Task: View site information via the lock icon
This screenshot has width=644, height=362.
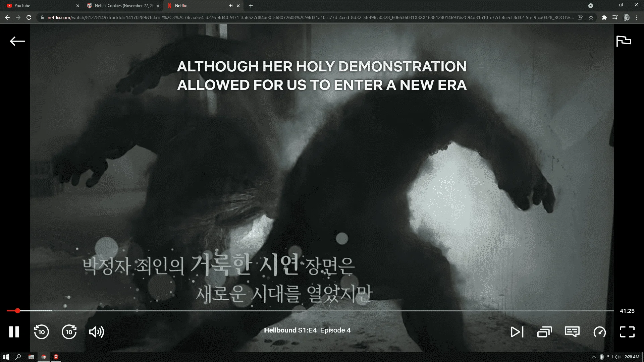Action: click(42, 17)
